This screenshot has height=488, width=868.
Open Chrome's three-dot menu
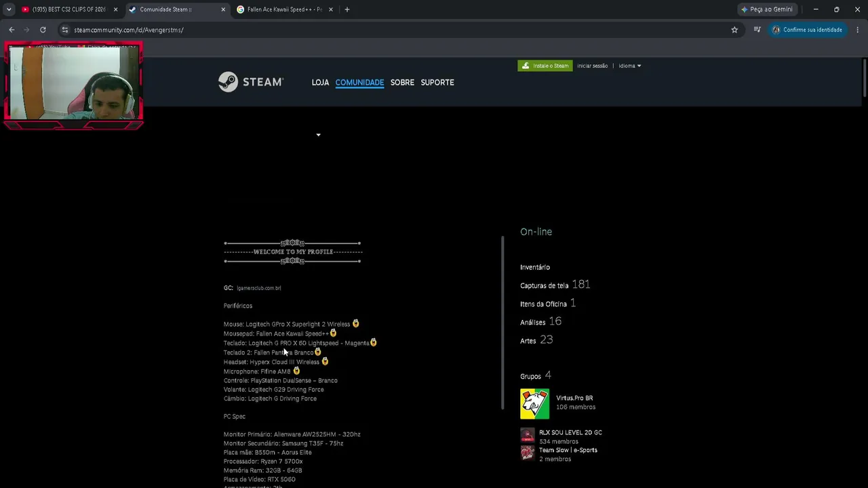coord(857,30)
